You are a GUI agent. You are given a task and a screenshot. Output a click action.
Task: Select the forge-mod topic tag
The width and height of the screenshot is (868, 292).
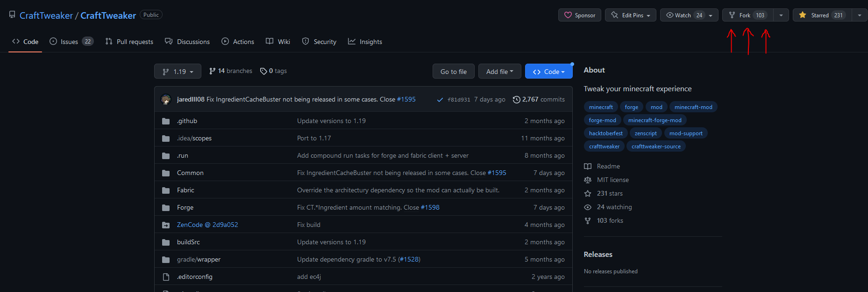coord(602,120)
